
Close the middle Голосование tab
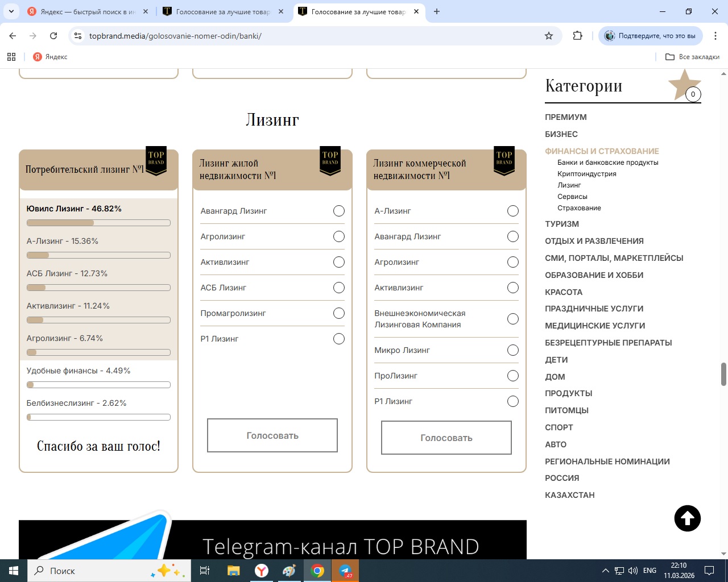pyautogui.click(x=280, y=11)
